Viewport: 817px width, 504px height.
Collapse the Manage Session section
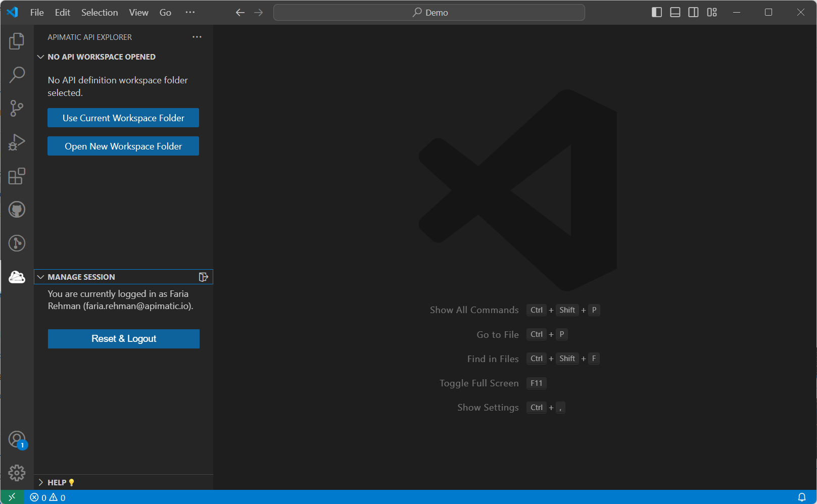click(x=41, y=277)
